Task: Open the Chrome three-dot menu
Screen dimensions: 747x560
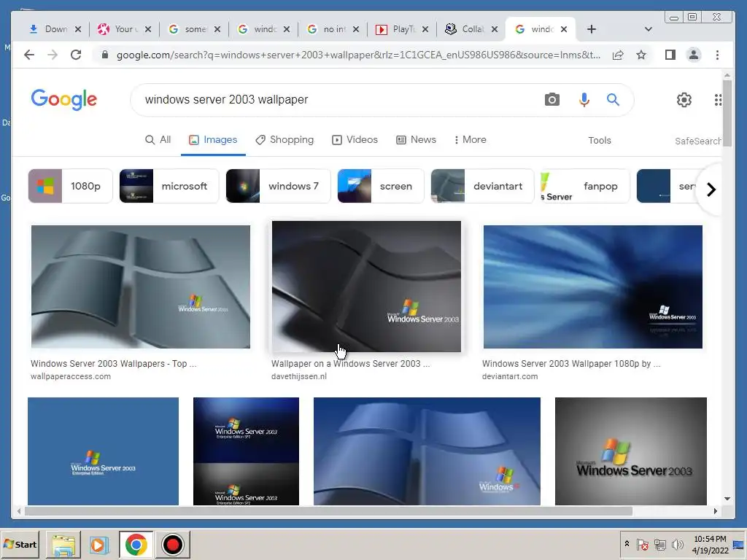Action: pyautogui.click(x=718, y=55)
